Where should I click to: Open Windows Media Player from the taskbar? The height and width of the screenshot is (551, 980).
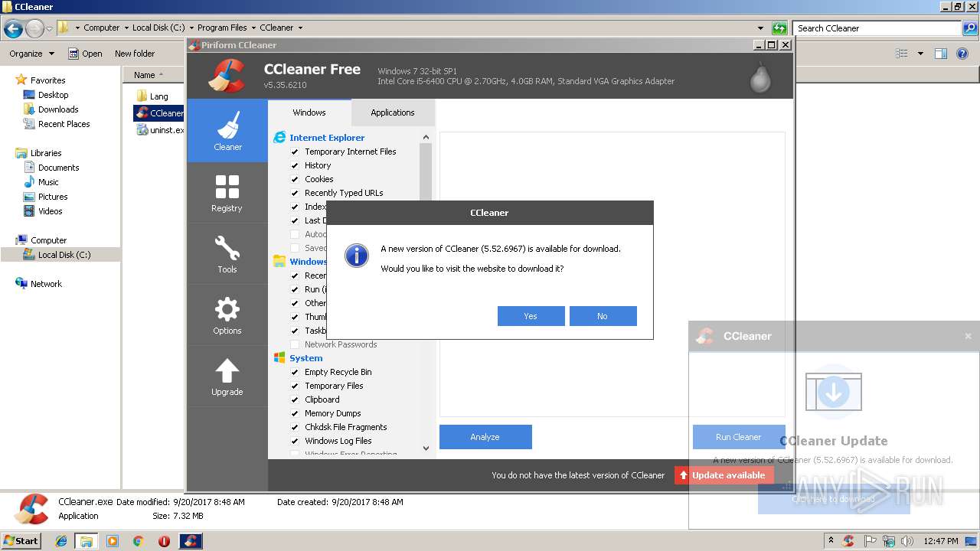pos(113,541)
